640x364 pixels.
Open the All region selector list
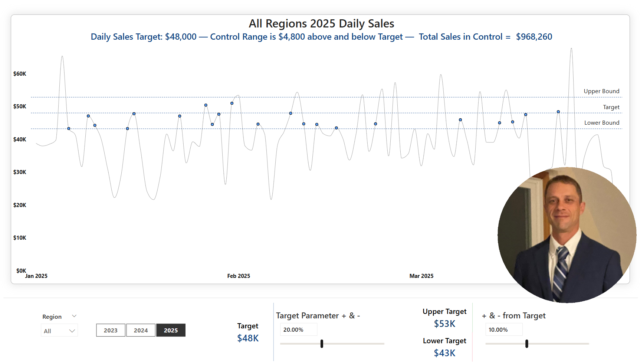59,330
